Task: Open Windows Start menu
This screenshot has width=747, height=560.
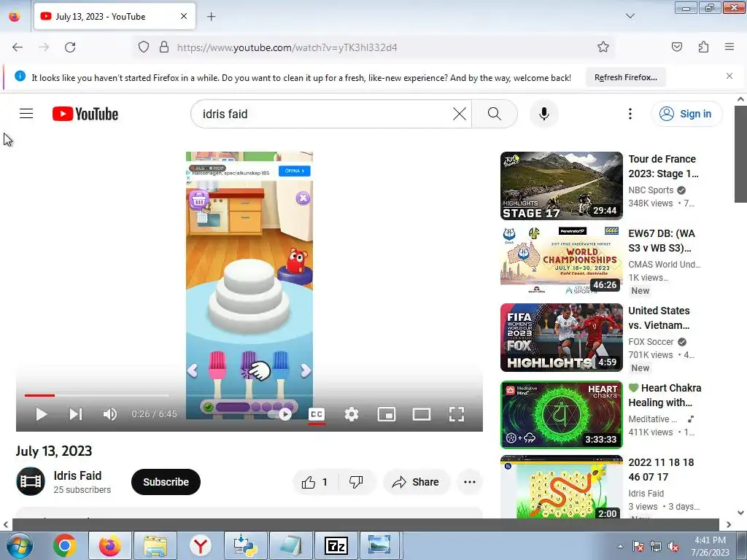Action: (x=20, y=545)
